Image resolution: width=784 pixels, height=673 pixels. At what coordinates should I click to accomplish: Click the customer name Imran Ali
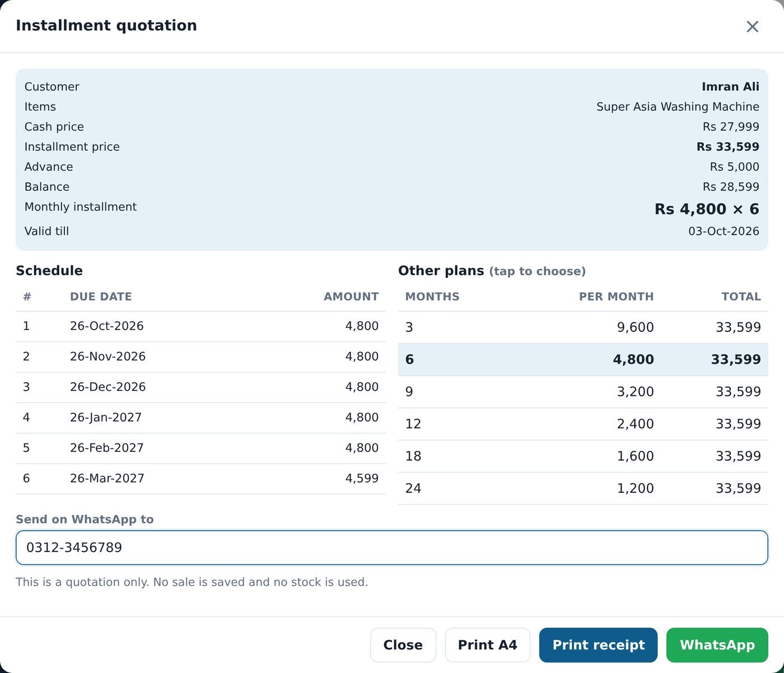point(730,87)
